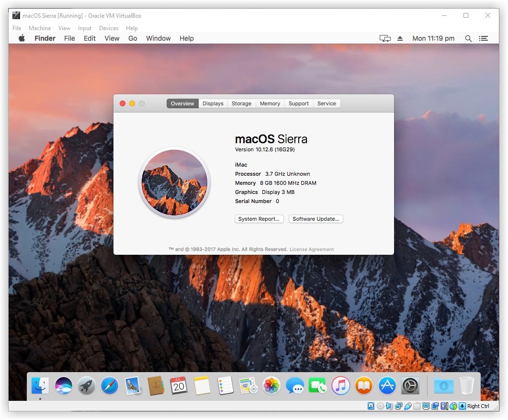This screenshot has height=420, width=508.
Task: Click the System Report... button
Action: coord(259,219)
